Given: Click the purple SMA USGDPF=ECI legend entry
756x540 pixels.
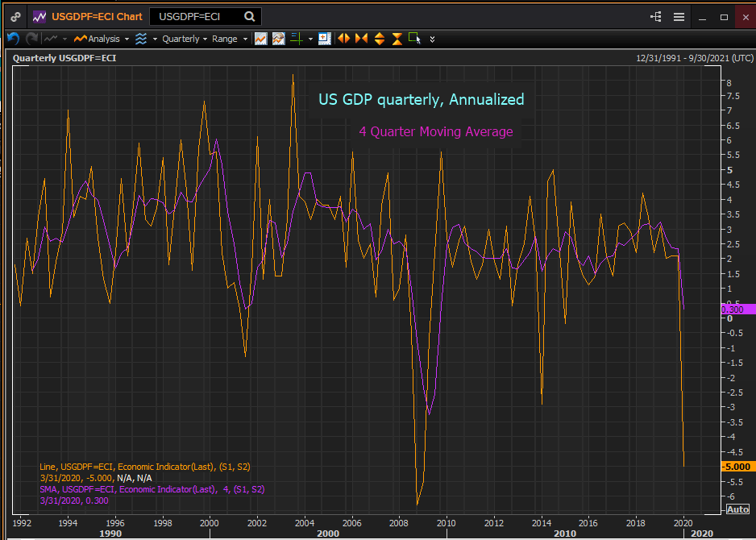Looking at the screenshot, I should (x=152, y=489).
